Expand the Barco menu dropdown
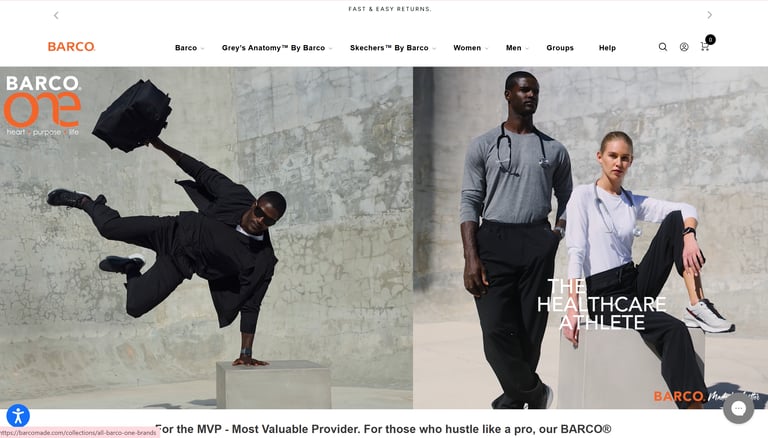This screenshot has height=438, width=768. pyautogui.click(x=190, y=48)
